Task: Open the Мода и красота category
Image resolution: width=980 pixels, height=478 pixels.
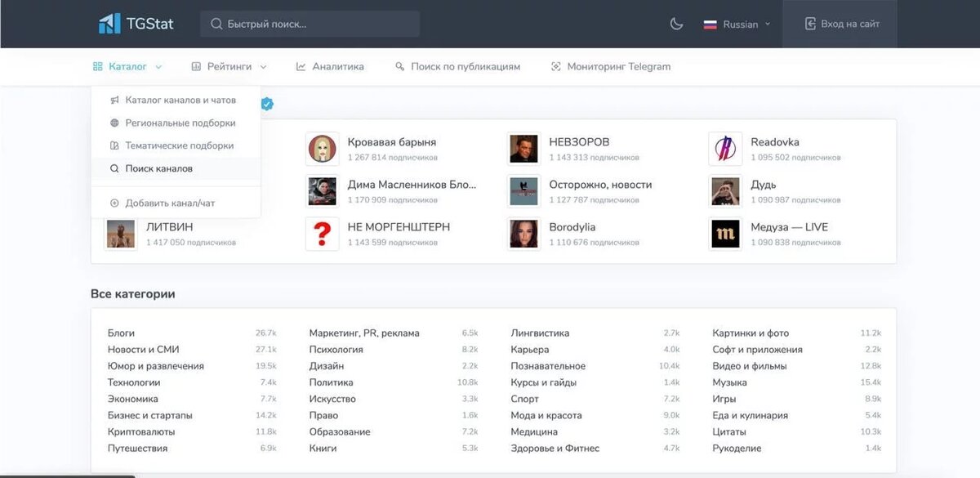Action: click(546, 415)
